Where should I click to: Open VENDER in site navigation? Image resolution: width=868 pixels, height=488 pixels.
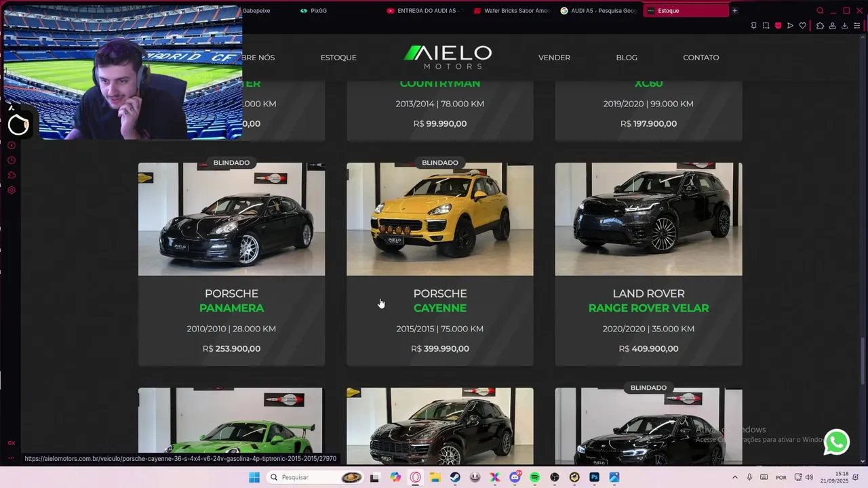pyautogui.click(x=554, y=58)
